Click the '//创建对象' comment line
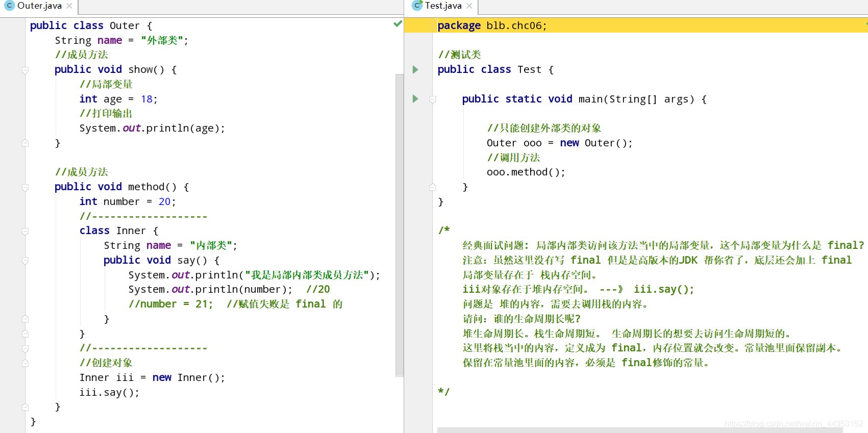 coord(106,363)
